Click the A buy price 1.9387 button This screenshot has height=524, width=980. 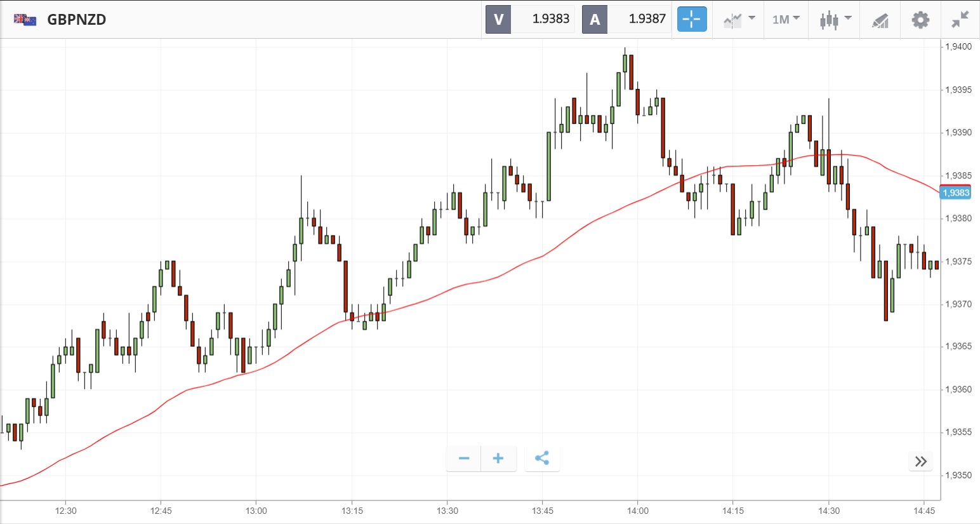626,19
